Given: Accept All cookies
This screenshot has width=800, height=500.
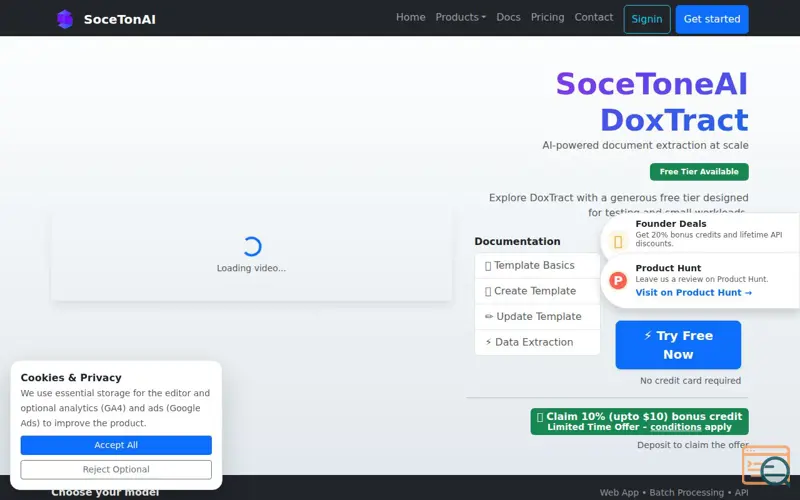Looking at the screenshot, I should [x=116, y=445].
